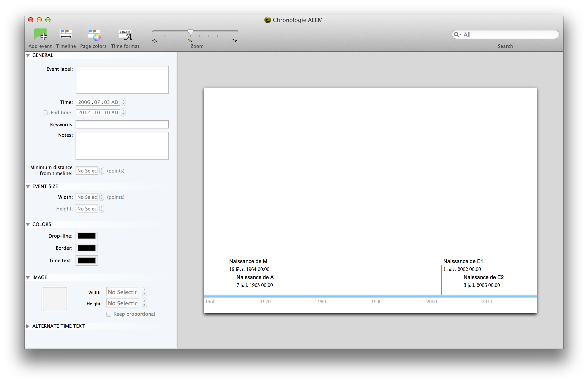
Task: Select the Naissance de M event
Action: [x=248, y=261]
